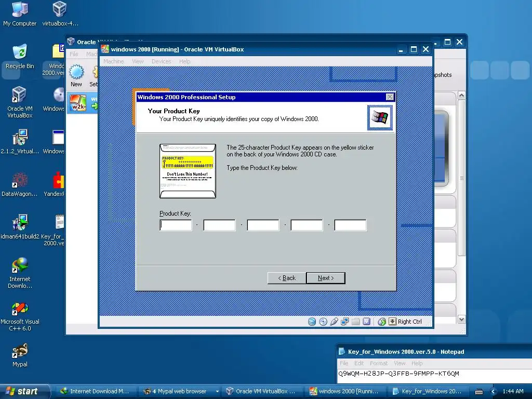Open the View menu in Notepad
The image size is (532, 399).
click(x=400, y=363)
